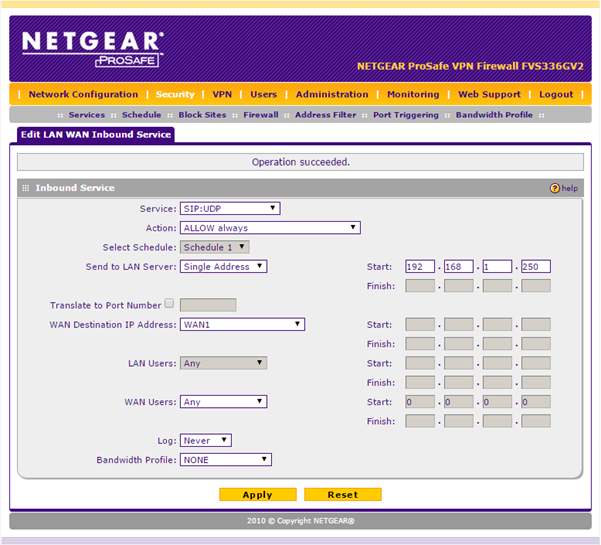
Task: Click LAN server start last octet 250
Action: (x=536, y=266)
